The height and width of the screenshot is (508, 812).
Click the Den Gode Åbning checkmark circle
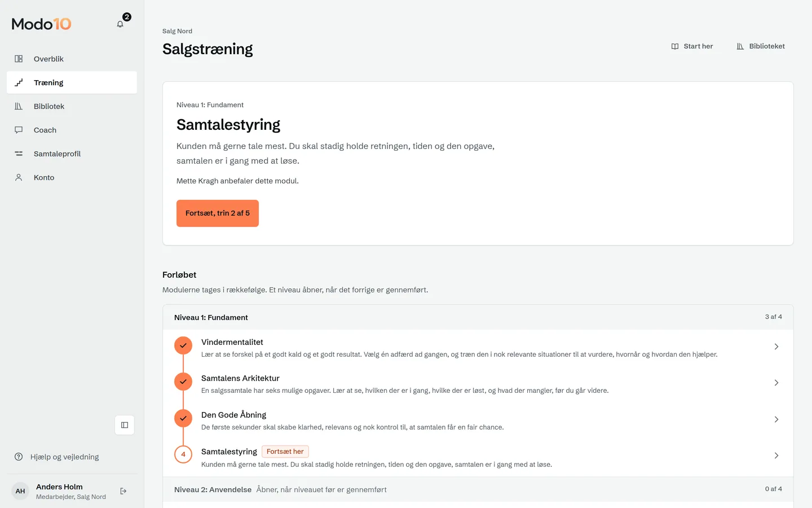pos(183,418)
